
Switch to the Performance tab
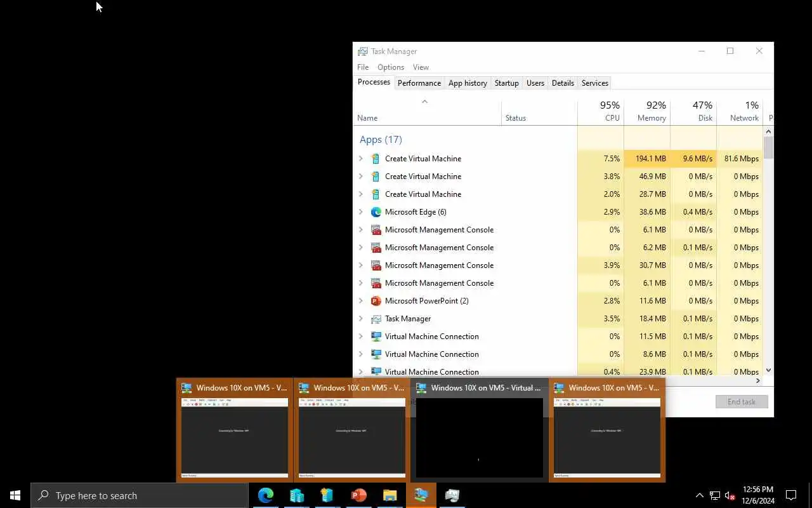click(419, 83)
